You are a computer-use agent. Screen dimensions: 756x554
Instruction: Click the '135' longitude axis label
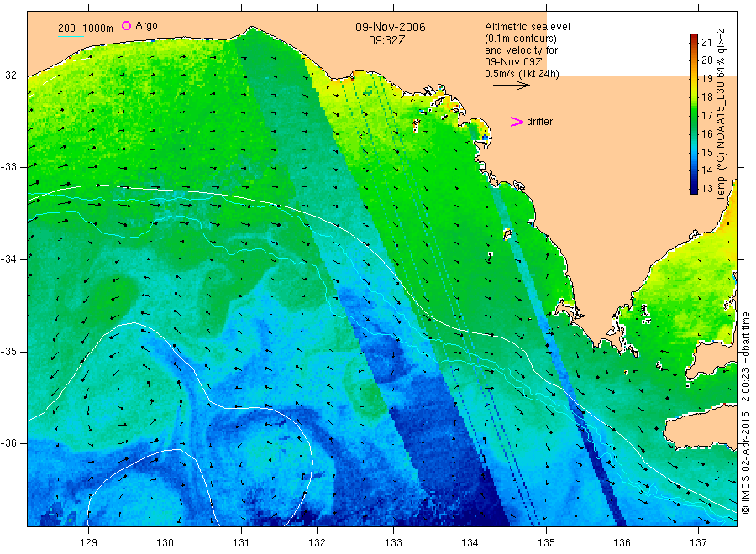546,543
